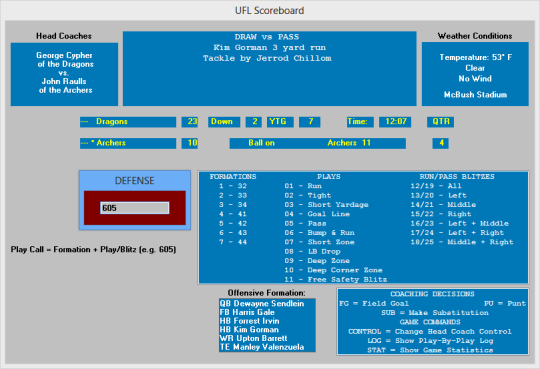Click the DEFENSE panel heading

pyautogui.click(x=134, y=181)
